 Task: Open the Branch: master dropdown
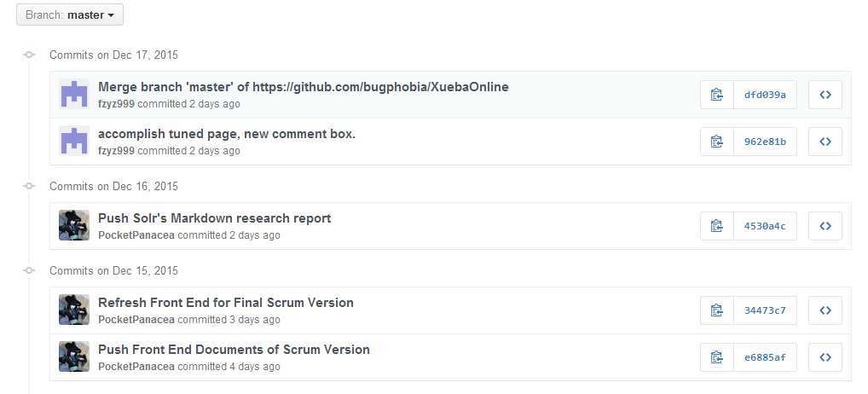70,14
